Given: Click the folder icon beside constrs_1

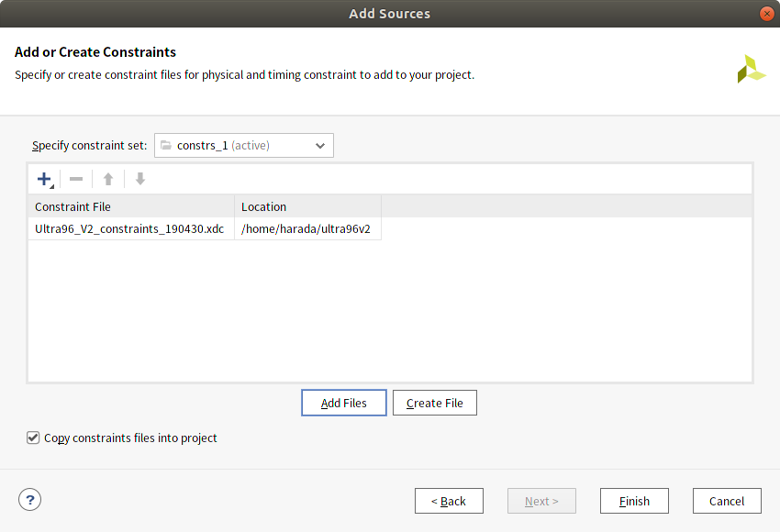Looking at the screenshot, I should pos(166,146).
